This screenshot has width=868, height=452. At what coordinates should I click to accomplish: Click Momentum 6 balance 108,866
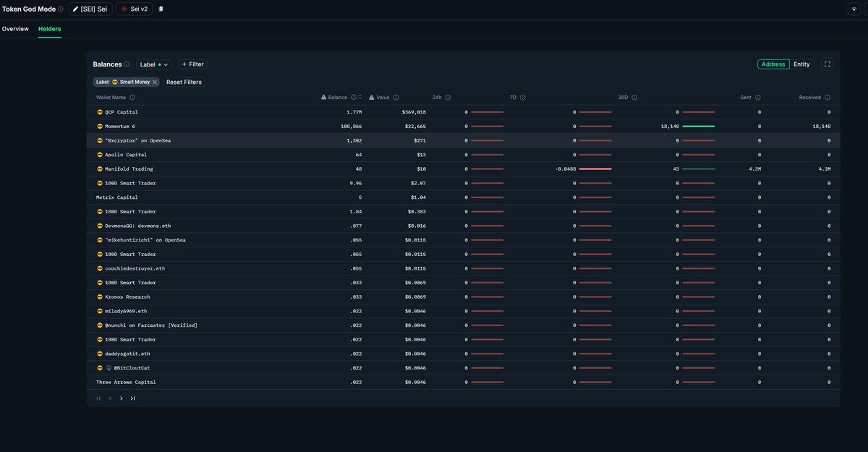[351, 127]
